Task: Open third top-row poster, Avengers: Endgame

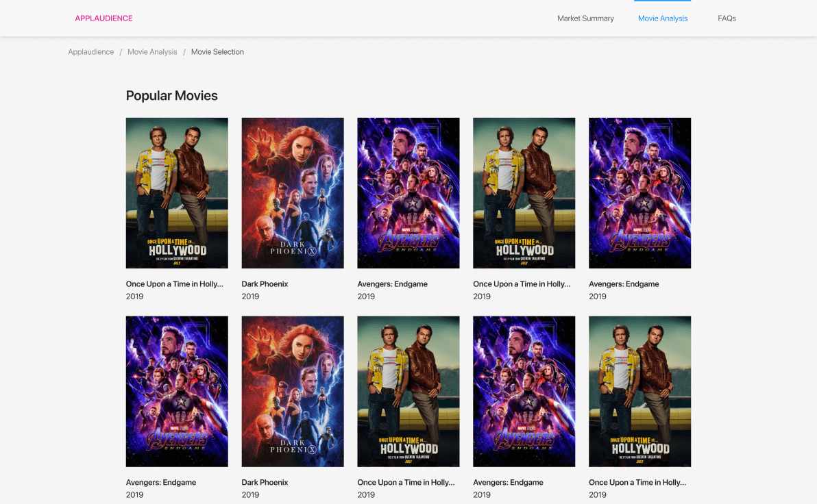Action: [408, 192]
